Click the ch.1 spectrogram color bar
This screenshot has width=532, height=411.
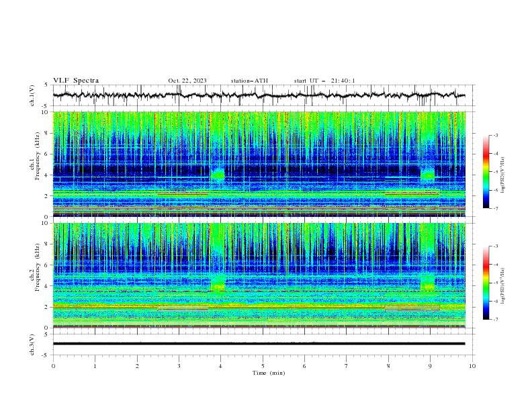(x=486, y=172)
